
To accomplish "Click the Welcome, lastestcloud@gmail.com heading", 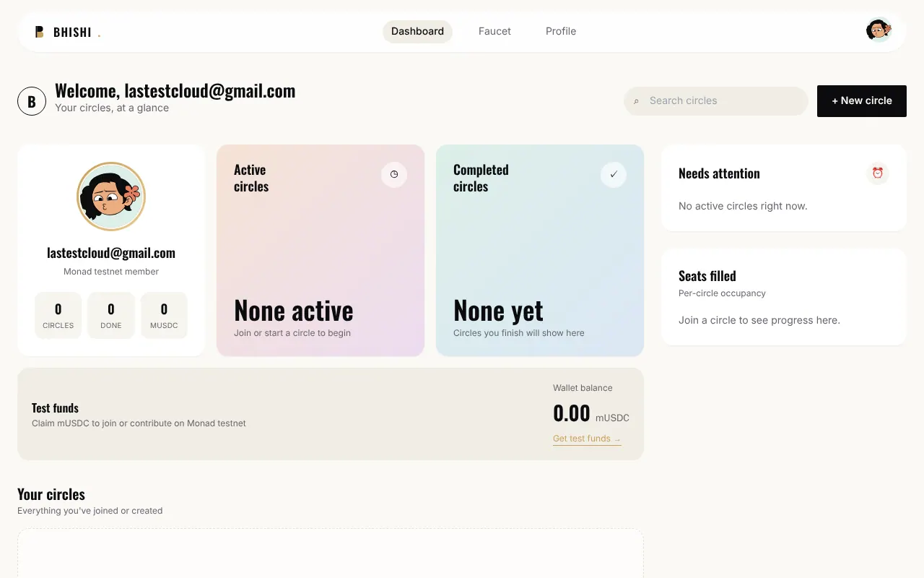I will [175, 91].
